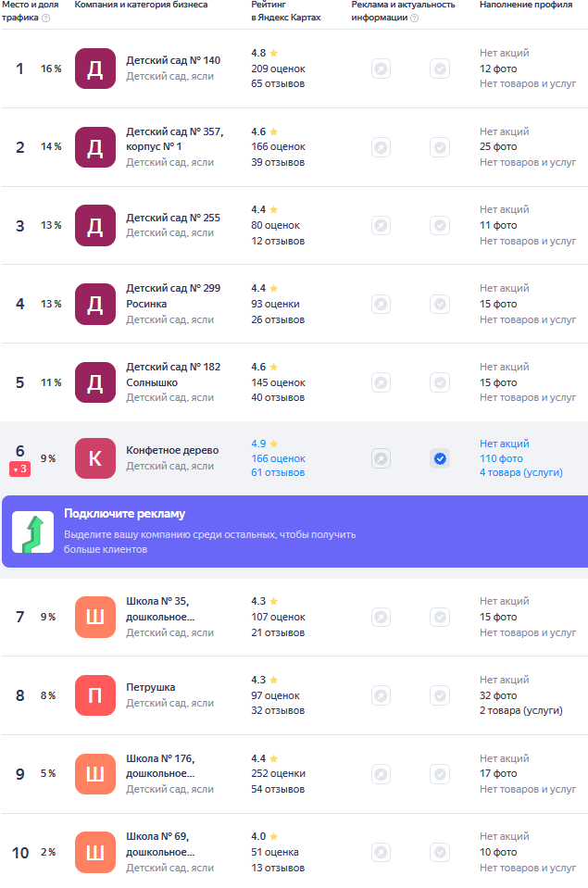The image size is (588, 888).
Task: Open the "110 фото" link
Action: (501, 458)
